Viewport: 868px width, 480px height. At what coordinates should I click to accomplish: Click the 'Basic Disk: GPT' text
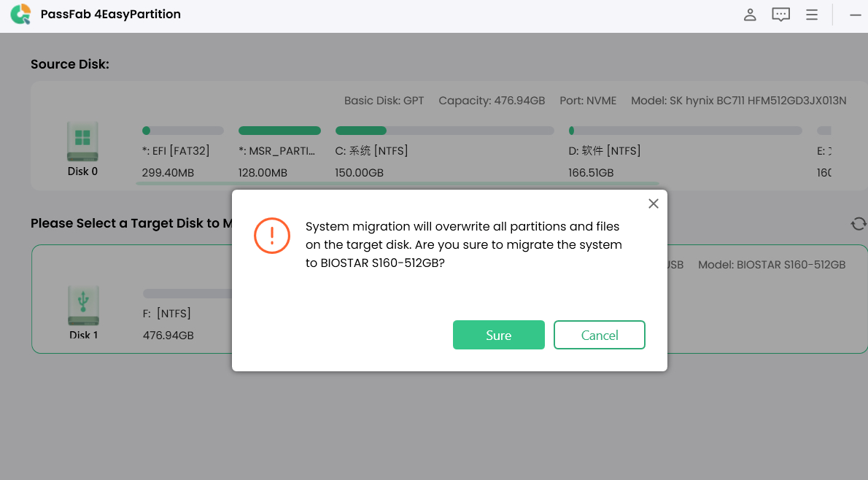(384, 101)
